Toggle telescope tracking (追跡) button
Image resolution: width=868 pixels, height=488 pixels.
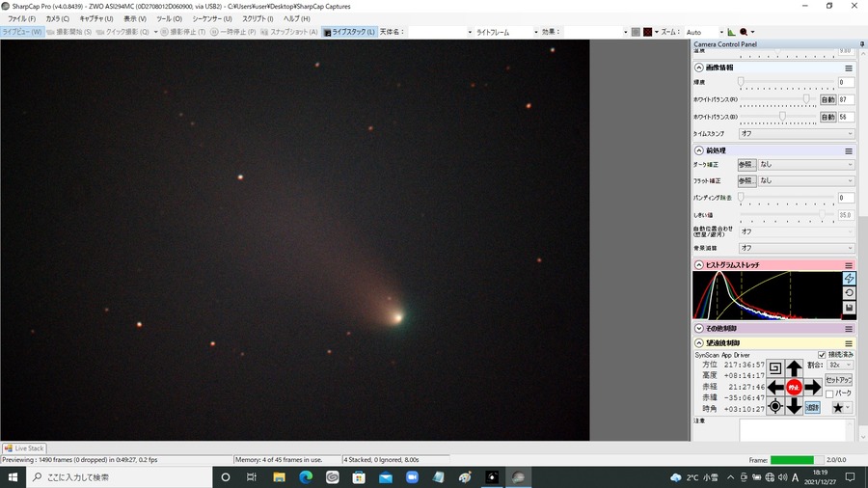(812, 407)
